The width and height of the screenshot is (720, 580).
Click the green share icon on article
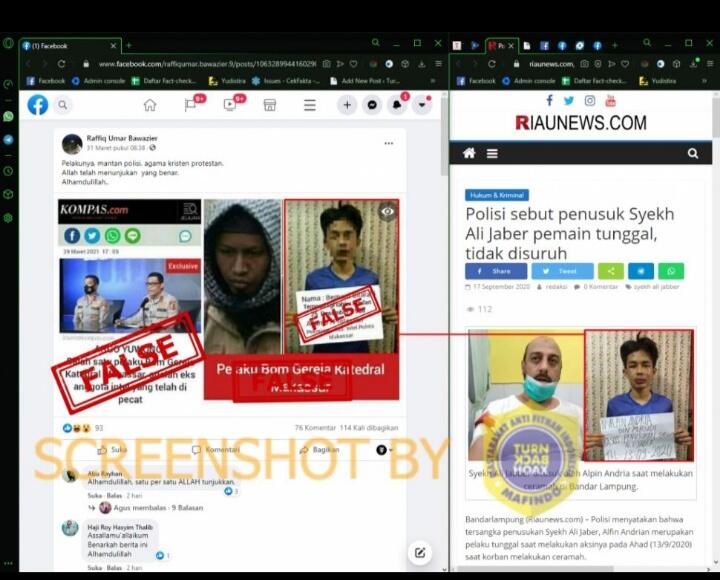pyautogui.click(x=611, y=271)
